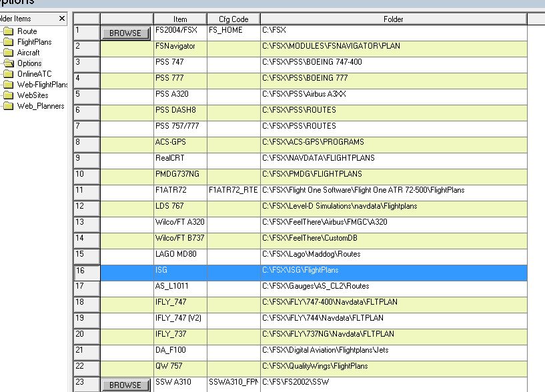
Task: Click BROWSE button for SSW A310 row
Action: coord(125,385)
